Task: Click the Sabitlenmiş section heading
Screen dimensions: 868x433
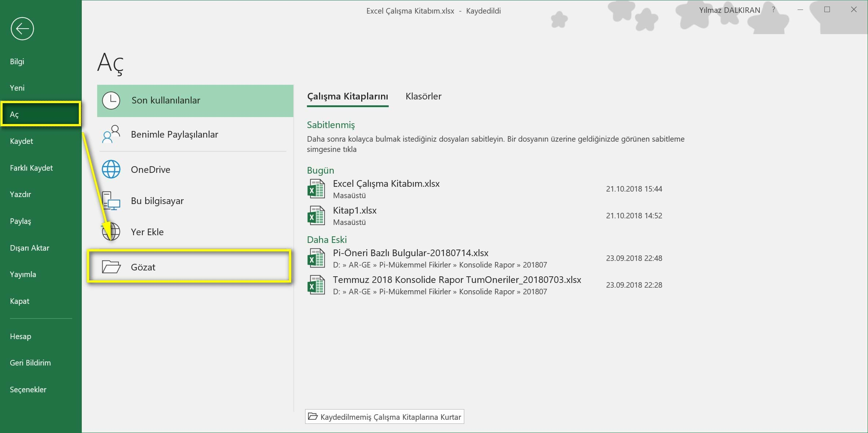Action: (331, 125)
